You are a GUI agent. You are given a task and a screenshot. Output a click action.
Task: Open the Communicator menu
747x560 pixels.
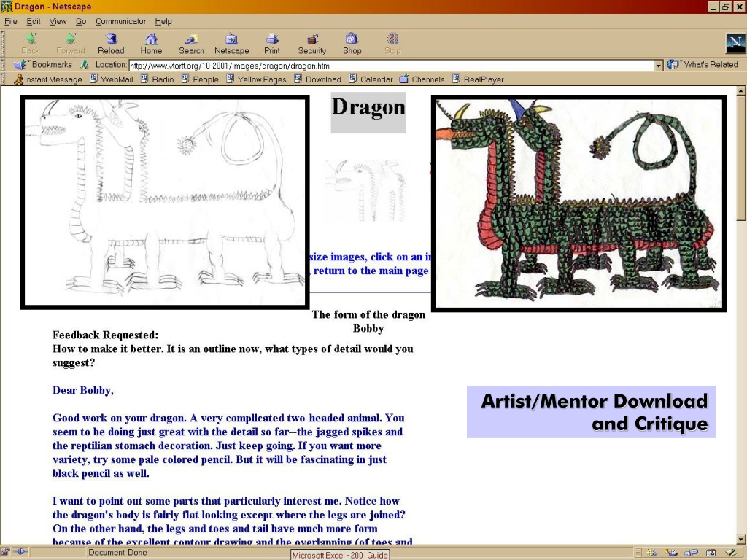tap(120, 21)
